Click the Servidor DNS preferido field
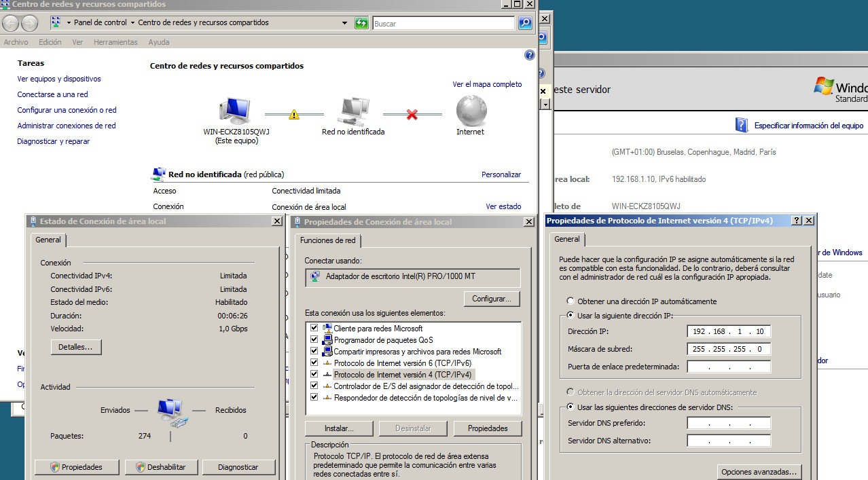 click(x=729, y=424)
